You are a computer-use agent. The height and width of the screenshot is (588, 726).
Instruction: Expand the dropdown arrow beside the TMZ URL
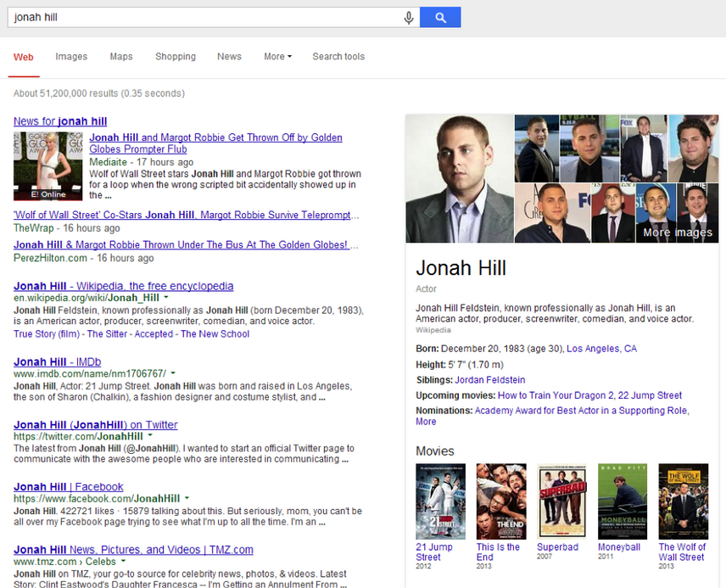point(123,561)
